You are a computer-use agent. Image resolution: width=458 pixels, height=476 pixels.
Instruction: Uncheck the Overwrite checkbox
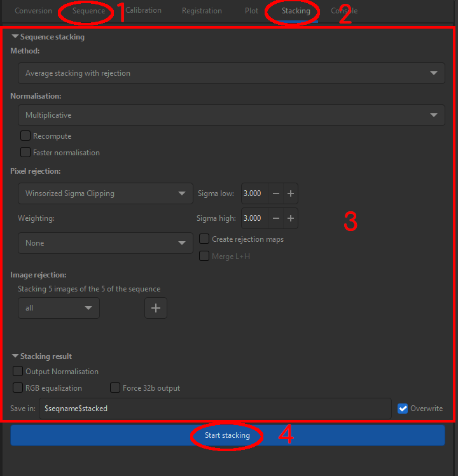[x=403, y=409]
